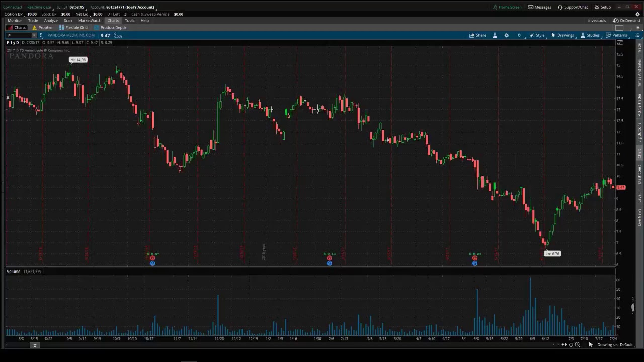Open the Dashboard side panel
The width and height of the screenshot is (644, 362).
point(639,174)
